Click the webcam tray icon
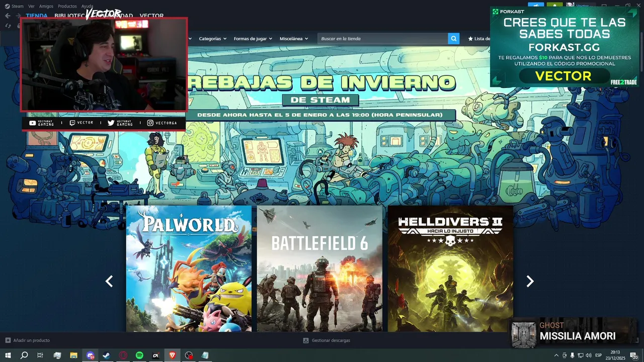This screenshot has height=362, width=644. (x=564, y=355)
